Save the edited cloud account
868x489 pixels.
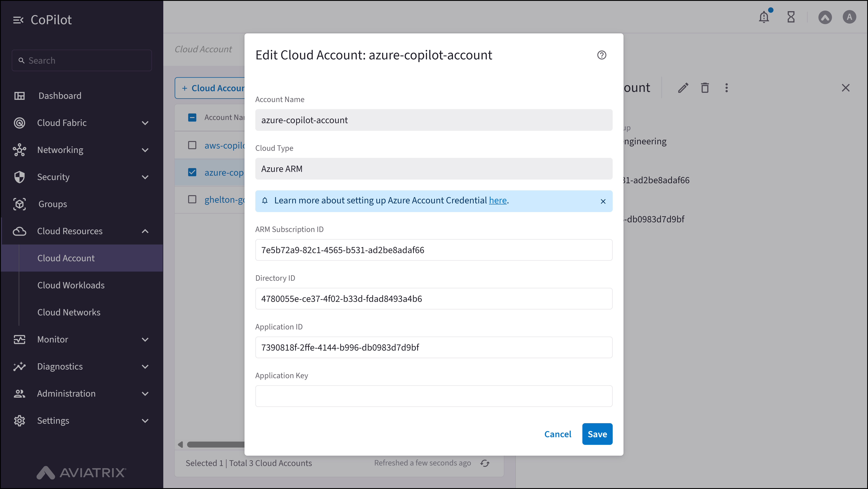(x=597, y=434)
